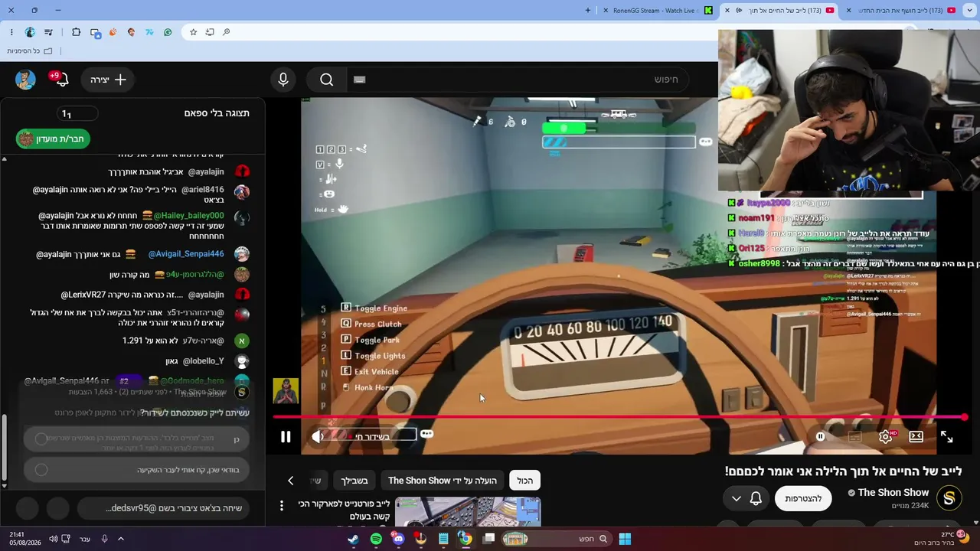Open the subscription notification bell dropdown

click(x=746, y=498)
